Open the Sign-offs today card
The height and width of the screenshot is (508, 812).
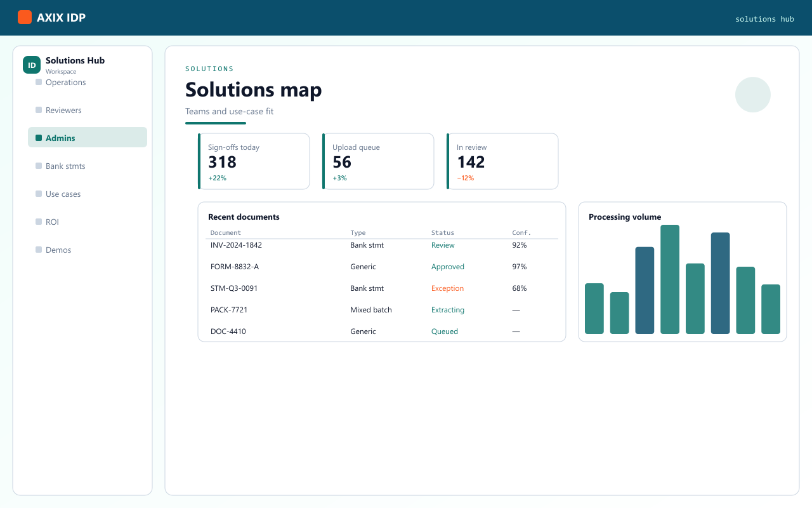pyautogui.click(x=254, y=161)
